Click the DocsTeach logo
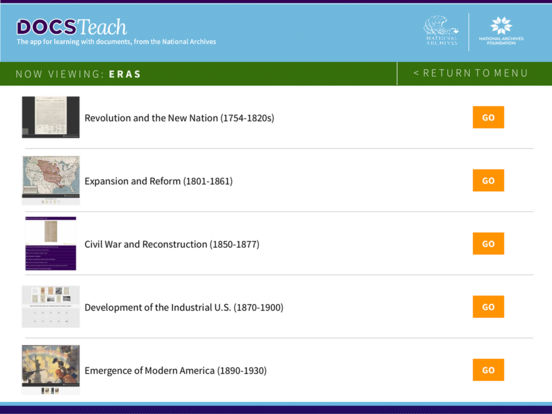552x414 pixels. tap(71, 27)
